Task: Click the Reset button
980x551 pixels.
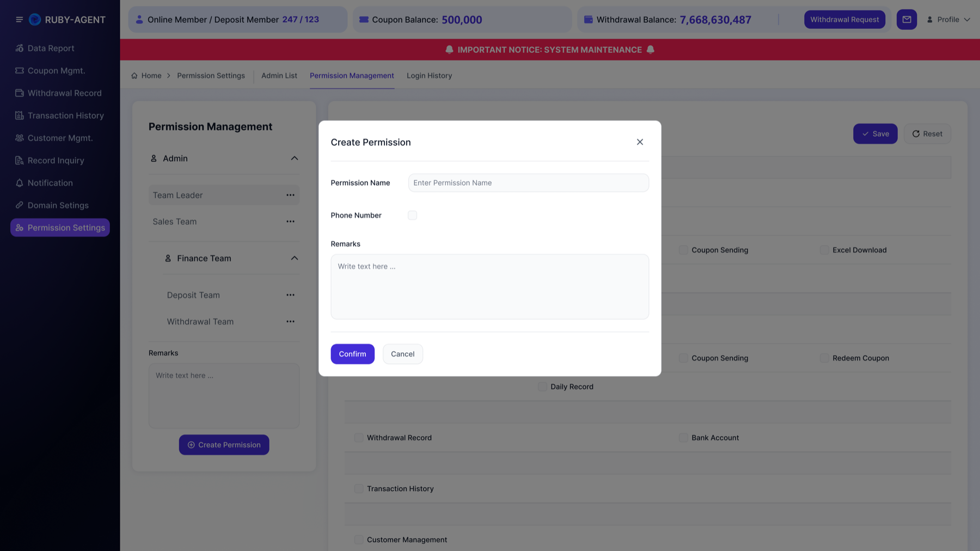Action: [x=927, y=134]
